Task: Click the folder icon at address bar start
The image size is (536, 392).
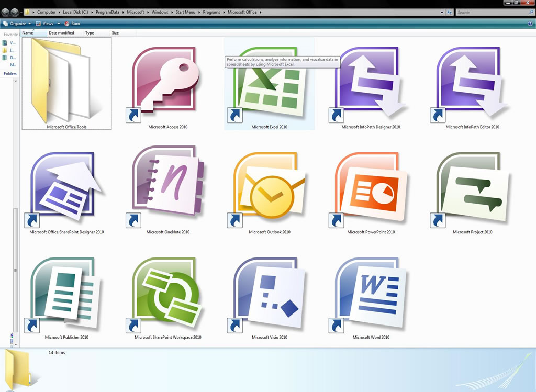Action: [x=27, y=12]
